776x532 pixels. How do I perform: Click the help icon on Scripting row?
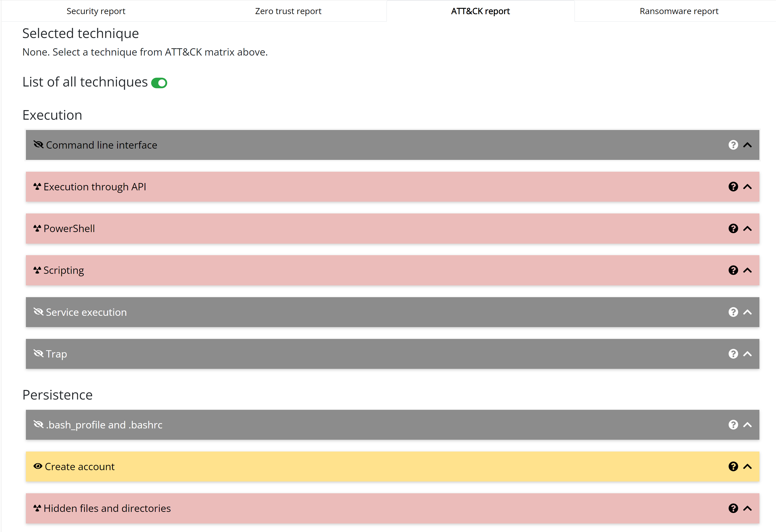pyautogui.click(x=733, y=270)
